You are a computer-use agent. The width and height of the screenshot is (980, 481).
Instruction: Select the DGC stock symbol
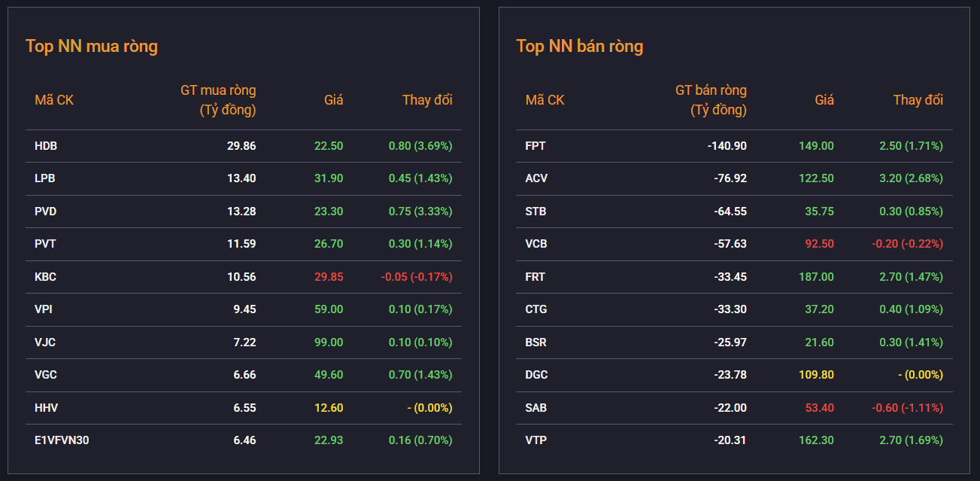click(x=536, y=375)
